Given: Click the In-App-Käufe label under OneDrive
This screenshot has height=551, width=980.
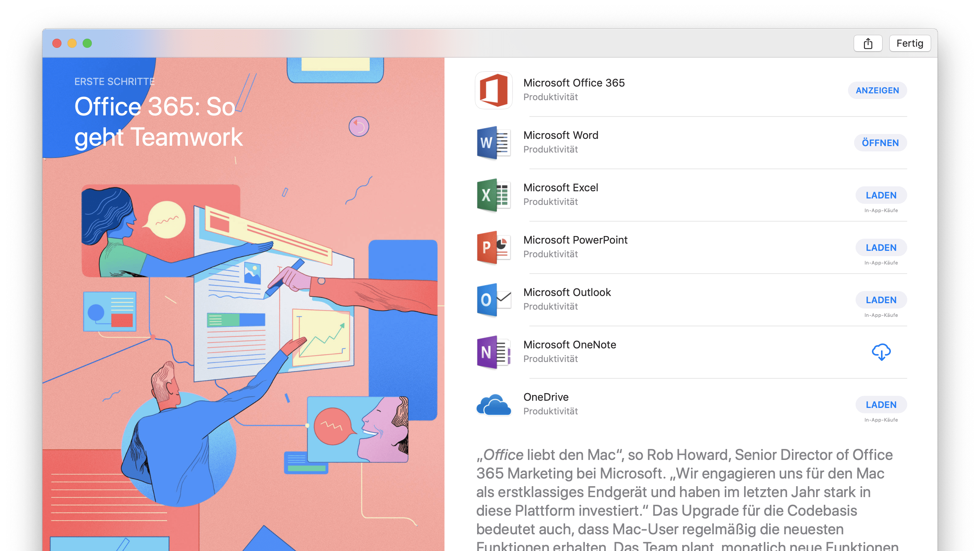Looking at the screenshot, I should point(881,420).
